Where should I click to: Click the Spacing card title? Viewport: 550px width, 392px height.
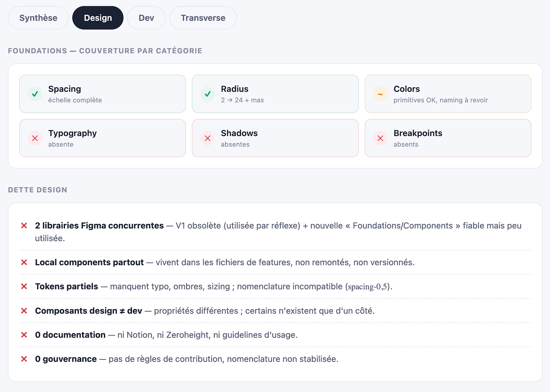(65, 89)
